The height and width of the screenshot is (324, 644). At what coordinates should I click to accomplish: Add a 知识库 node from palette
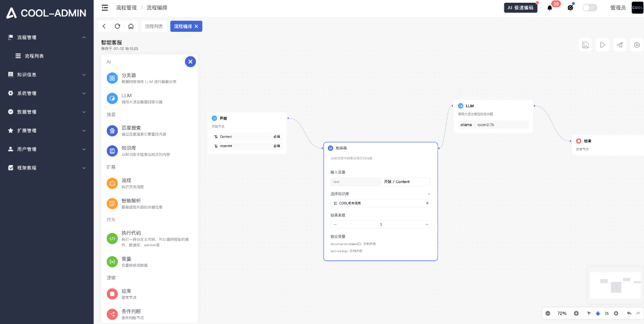tap(150, 151)
